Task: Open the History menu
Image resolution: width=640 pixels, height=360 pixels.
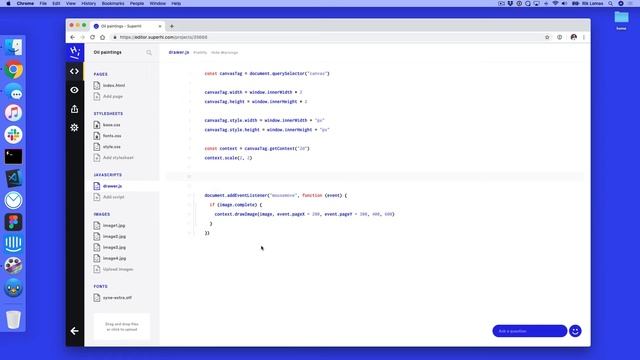Action: click(89, 3)
